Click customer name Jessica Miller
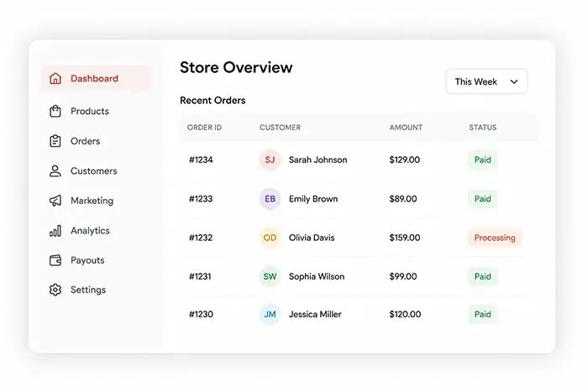 coord(315,315)
